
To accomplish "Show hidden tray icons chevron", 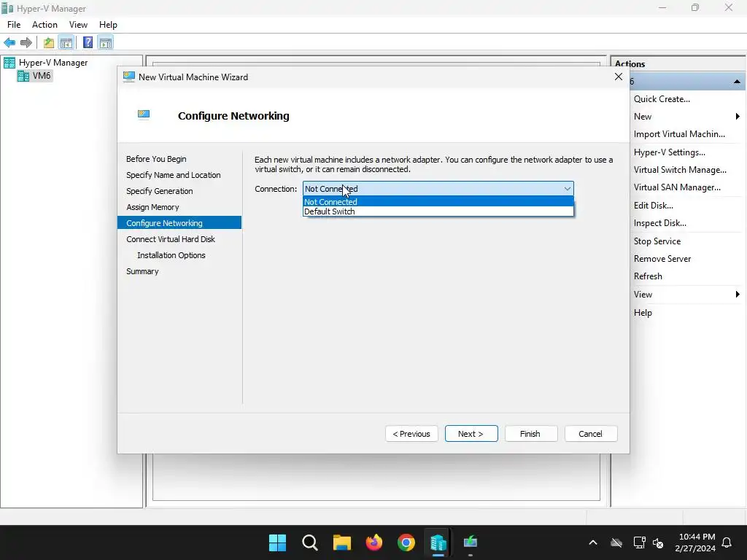I will click(x=593, y=542).
